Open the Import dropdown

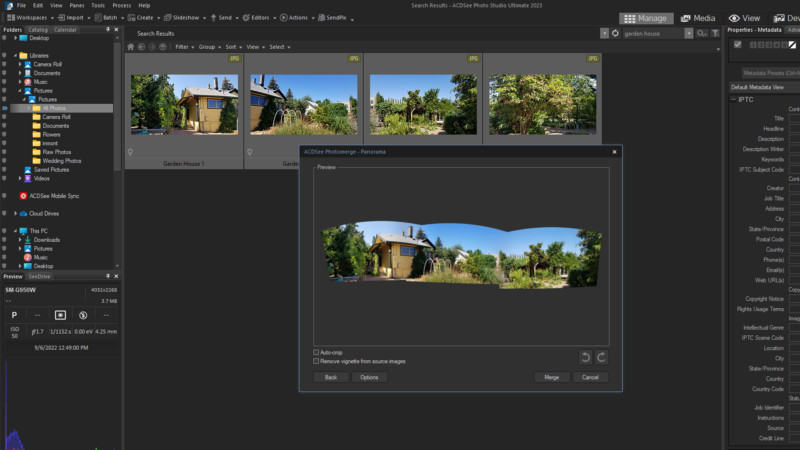click(74, 18)
